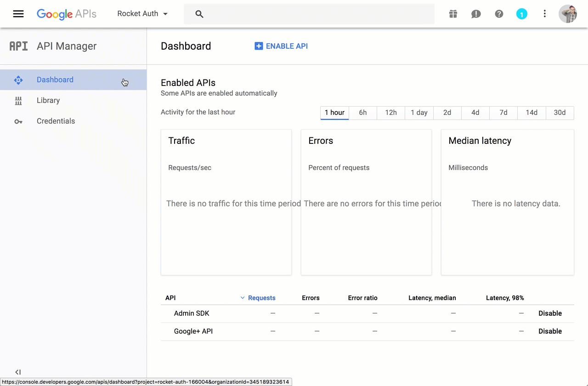Screen dimensions: 588x386
Task: Disable the Admin SDK API
Action: pyautogui.click(x=550, y=313)
